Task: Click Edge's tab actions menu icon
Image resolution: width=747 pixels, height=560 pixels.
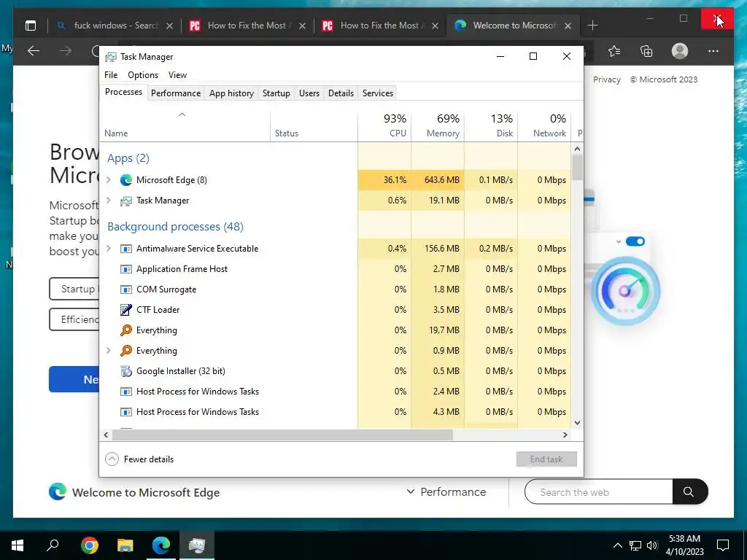Action: click(x=31, y=26)
